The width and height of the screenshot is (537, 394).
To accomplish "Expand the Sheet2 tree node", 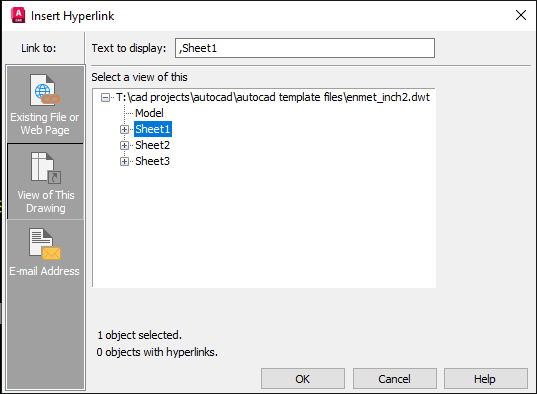I will tap(124, 146).
